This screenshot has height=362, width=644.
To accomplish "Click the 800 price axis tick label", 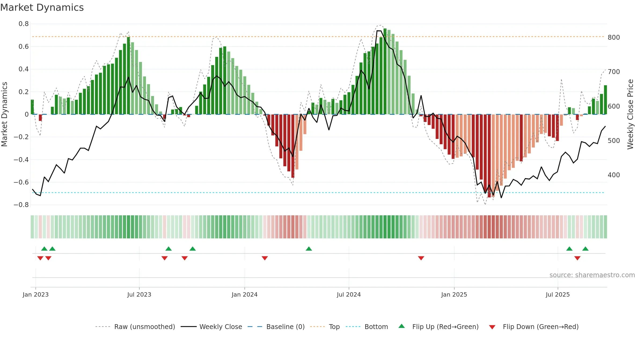I will (x=614, y=37).
